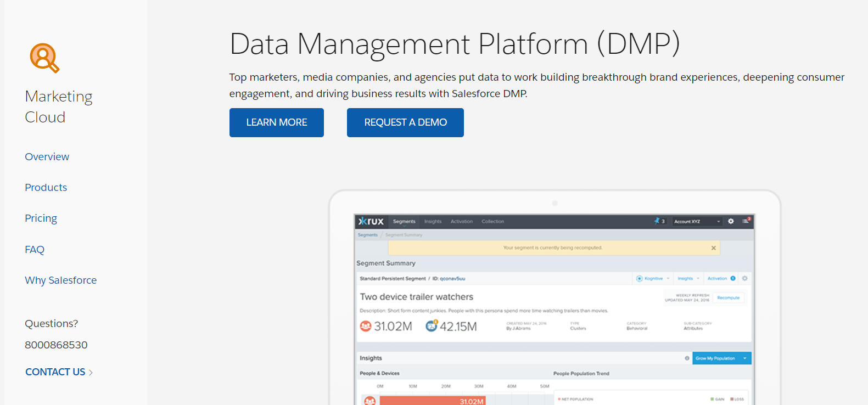This screenshot has width=868, height=405.
Task: Click the REQUEST A DEMO button
Action: [405, 122]
